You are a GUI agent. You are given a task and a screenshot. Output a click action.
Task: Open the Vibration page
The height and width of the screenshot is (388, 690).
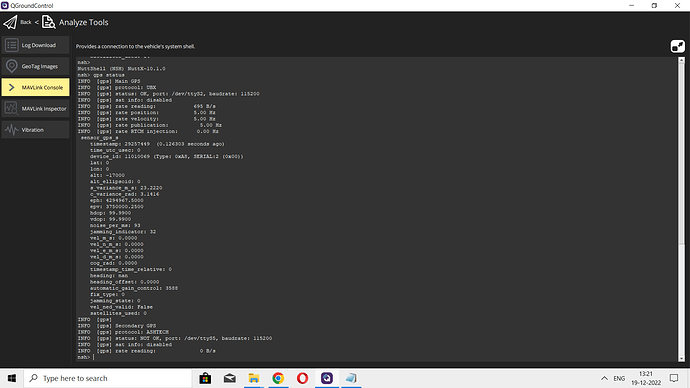pyautogui.click(x=35, y=130)
